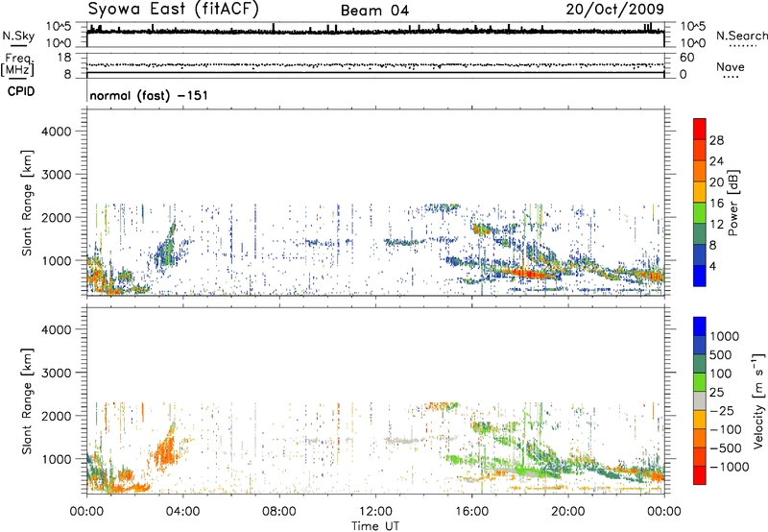The width and height of the screenshot is (768, 532).
Task: Click the '18' frequency axis tick
Action: [x=64, y=58]
